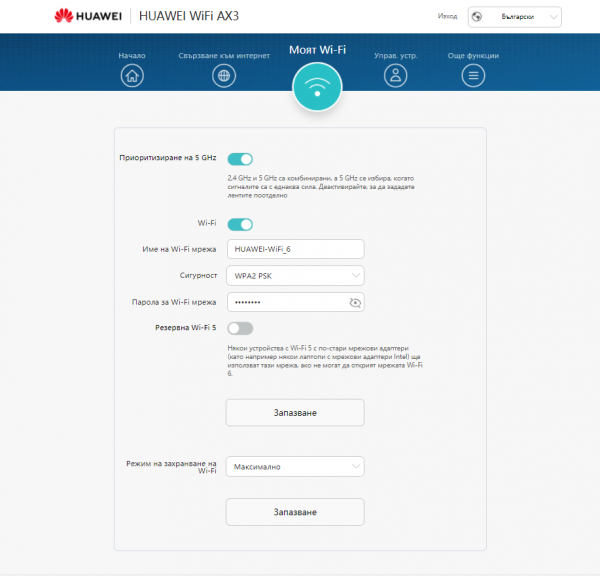Open the Български language dropdown
This screenshot has width=600, height=576.
pos(515,17)
